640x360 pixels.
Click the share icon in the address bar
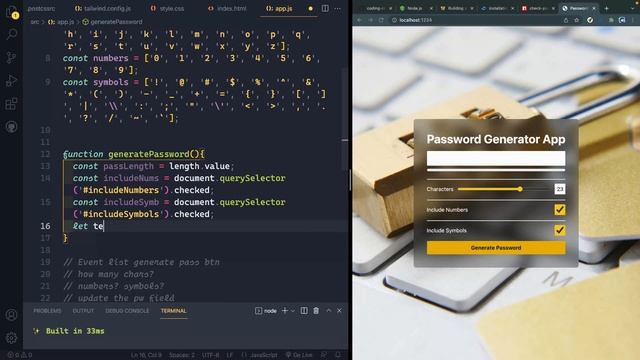(566, 20)
